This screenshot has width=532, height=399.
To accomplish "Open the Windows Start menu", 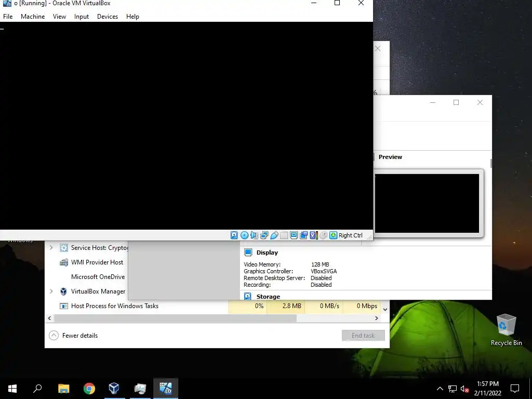I will [x=12, y=389].
